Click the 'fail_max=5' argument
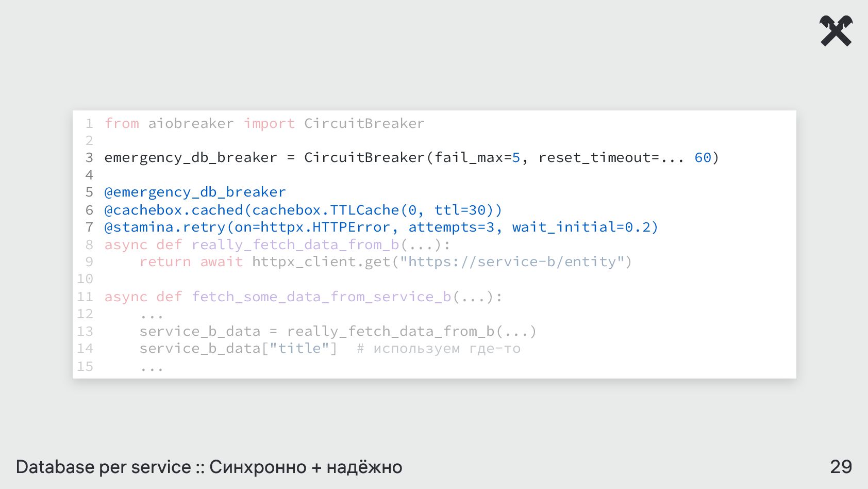 pos(477,157)
